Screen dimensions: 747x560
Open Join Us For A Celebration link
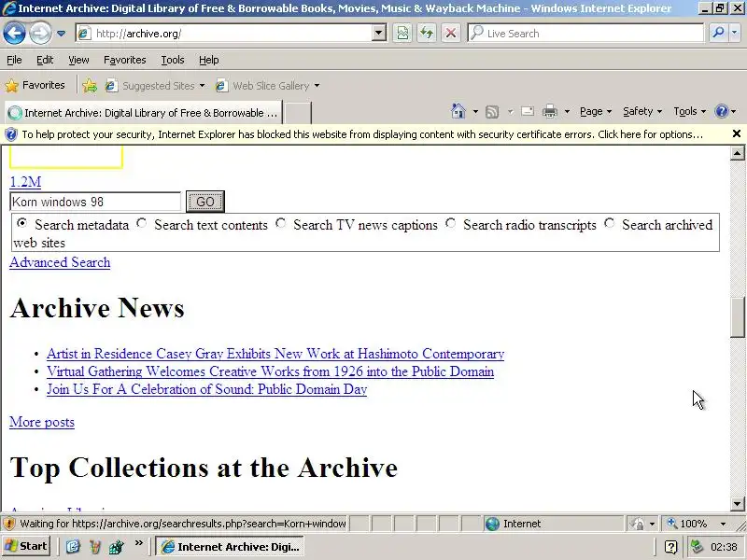point(206,389)
